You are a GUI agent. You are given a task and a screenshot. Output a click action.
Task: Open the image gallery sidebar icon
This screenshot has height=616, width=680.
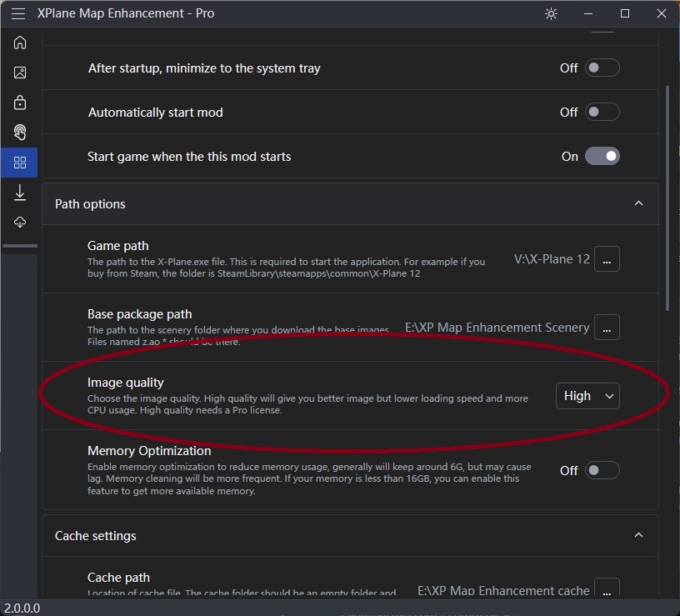pos(20,73)
